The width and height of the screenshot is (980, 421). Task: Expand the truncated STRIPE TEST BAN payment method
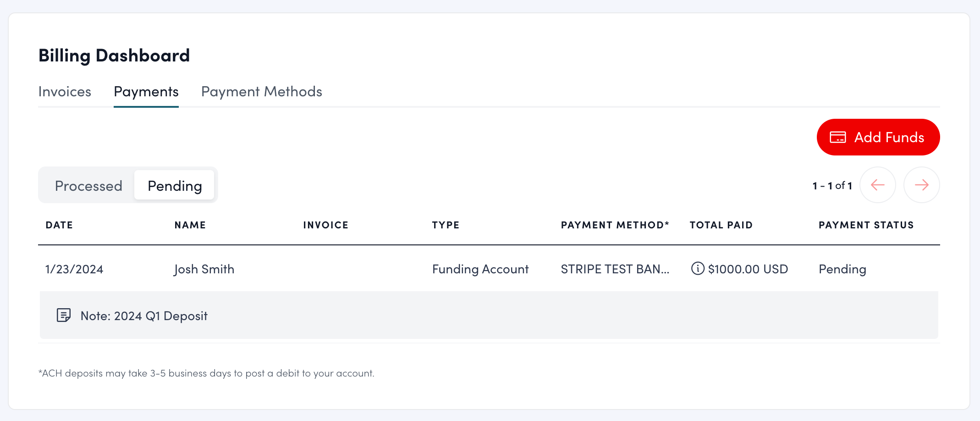click(615, 269)
